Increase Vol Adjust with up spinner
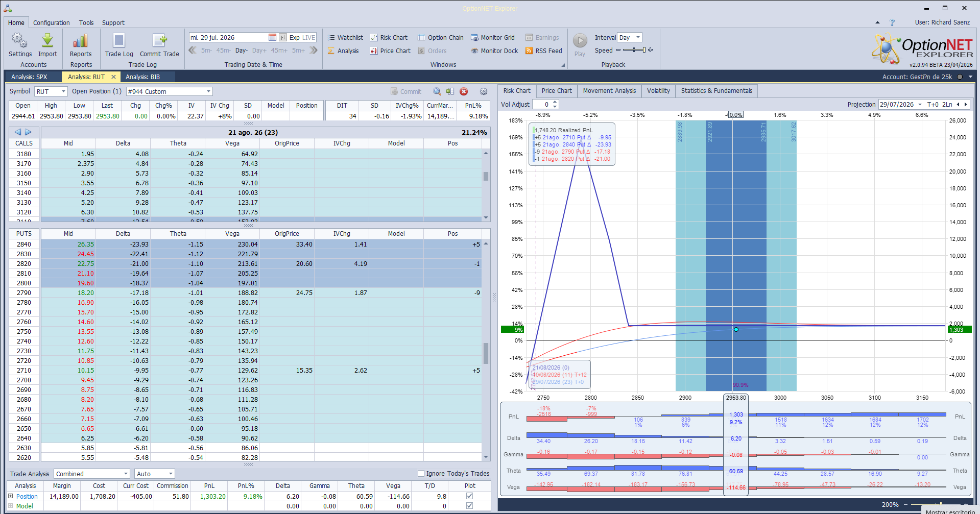This screenshot has width=980, height=514. click(x=555, y=102)
